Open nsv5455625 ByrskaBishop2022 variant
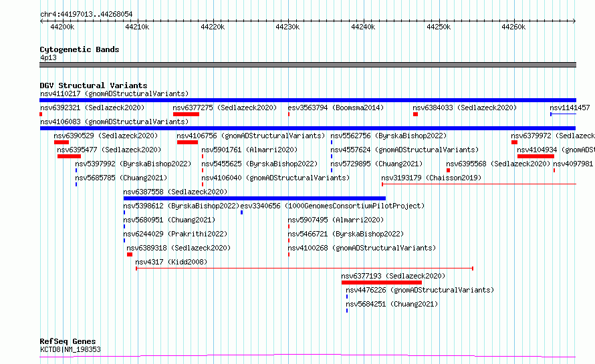The image size is (595, 364). click(x=259, y=164)
